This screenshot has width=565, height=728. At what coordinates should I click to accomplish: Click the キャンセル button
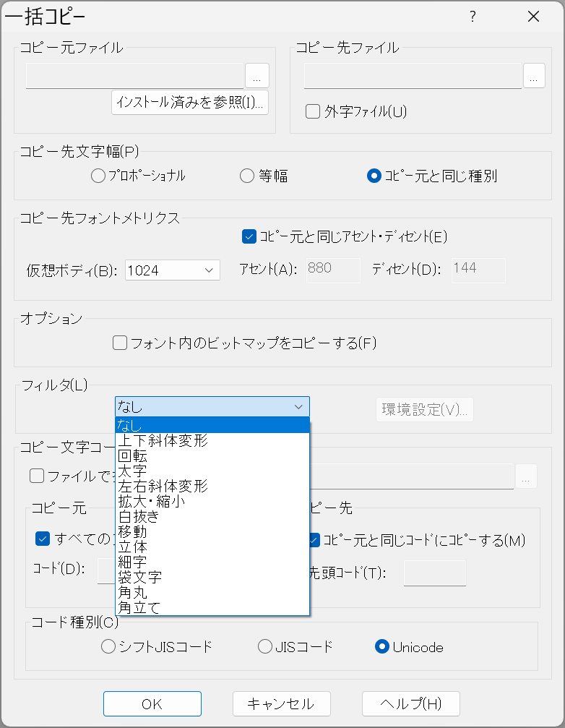click(281, 703)
